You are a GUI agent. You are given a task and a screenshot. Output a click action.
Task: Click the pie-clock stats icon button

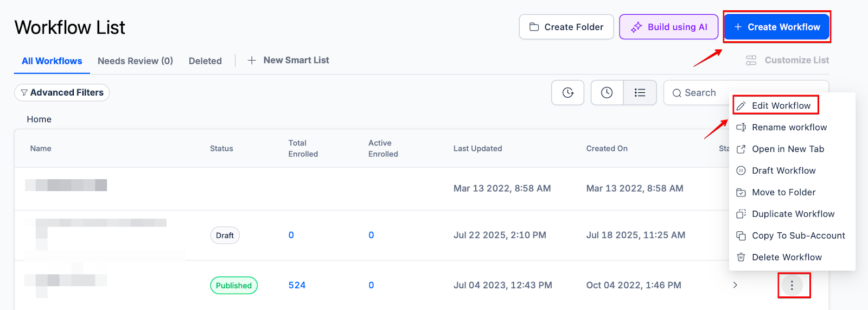point(567,93)
